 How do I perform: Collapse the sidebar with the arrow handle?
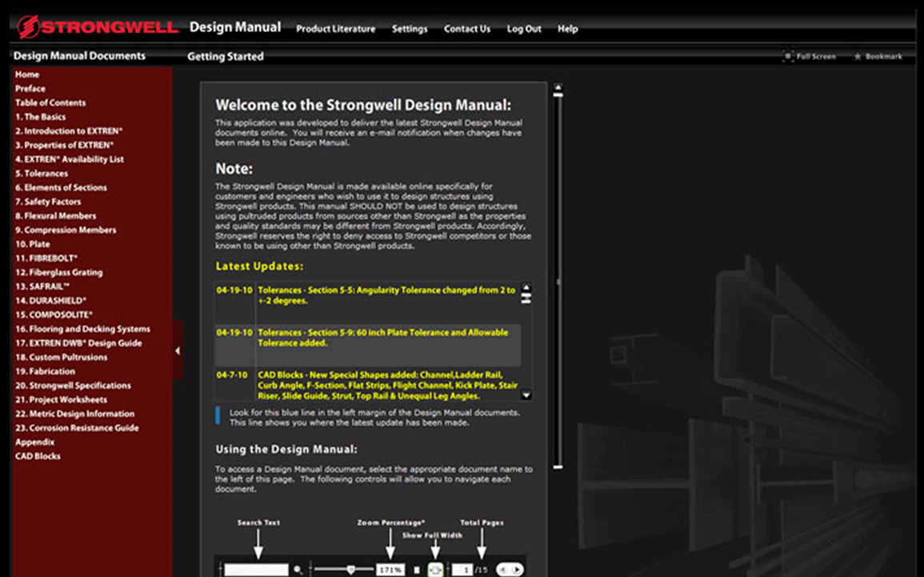(178, 351)
